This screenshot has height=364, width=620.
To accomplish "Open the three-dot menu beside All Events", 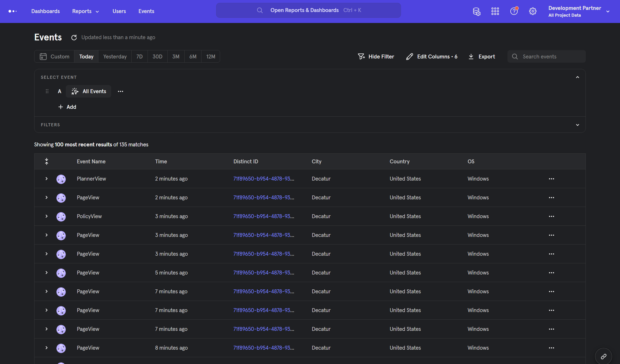I will coord(120,91).
